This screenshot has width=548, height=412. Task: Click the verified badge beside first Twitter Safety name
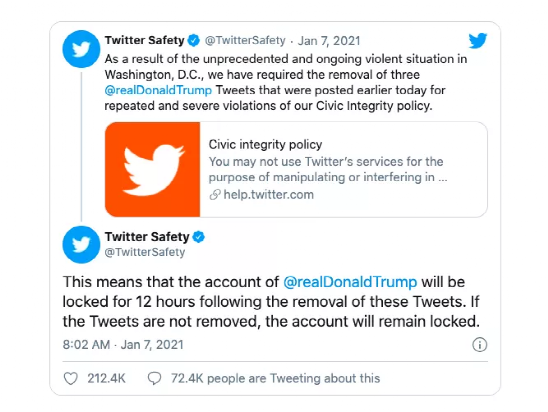click(193, 41)
